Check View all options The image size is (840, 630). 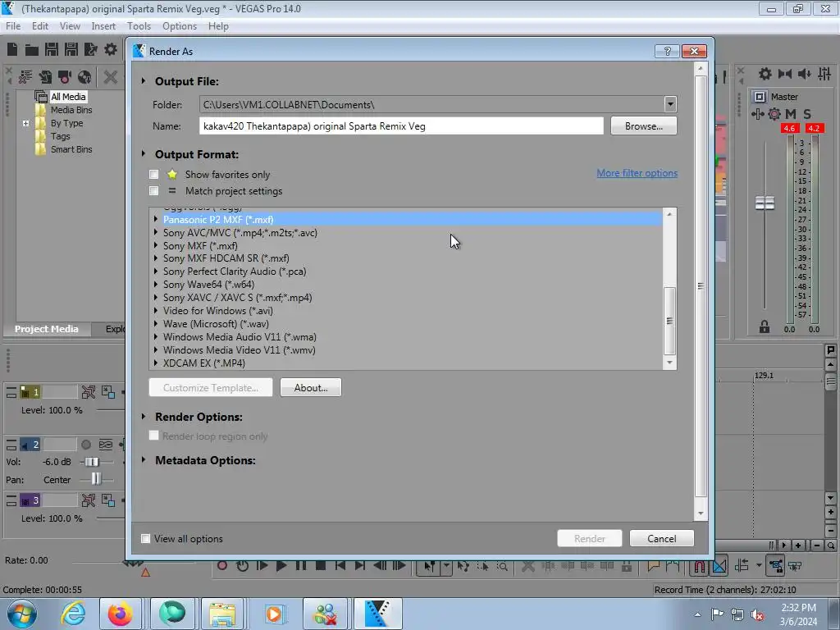(145, 538)
